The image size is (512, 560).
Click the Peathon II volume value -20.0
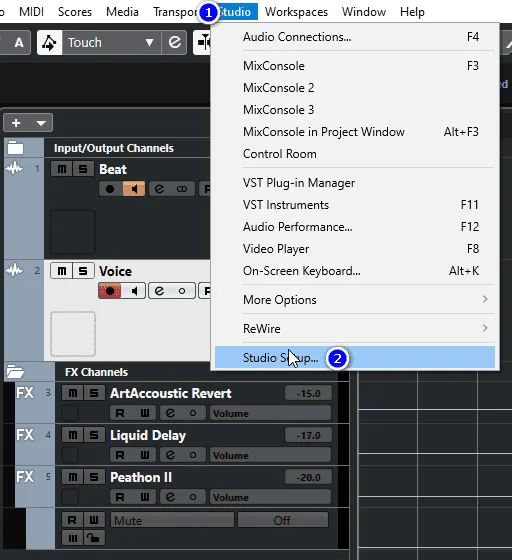pyautogui.click(x=308, y=477)
